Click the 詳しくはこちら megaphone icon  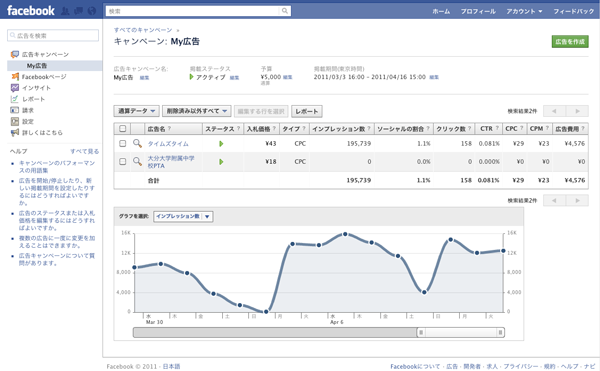point(15,133)
